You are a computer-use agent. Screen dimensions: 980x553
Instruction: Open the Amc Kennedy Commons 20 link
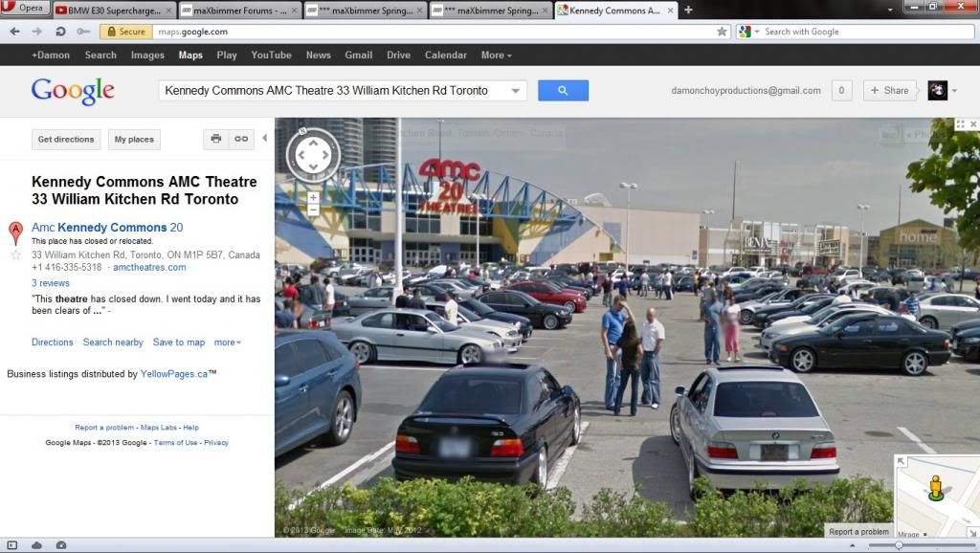[x=107, y=228]
